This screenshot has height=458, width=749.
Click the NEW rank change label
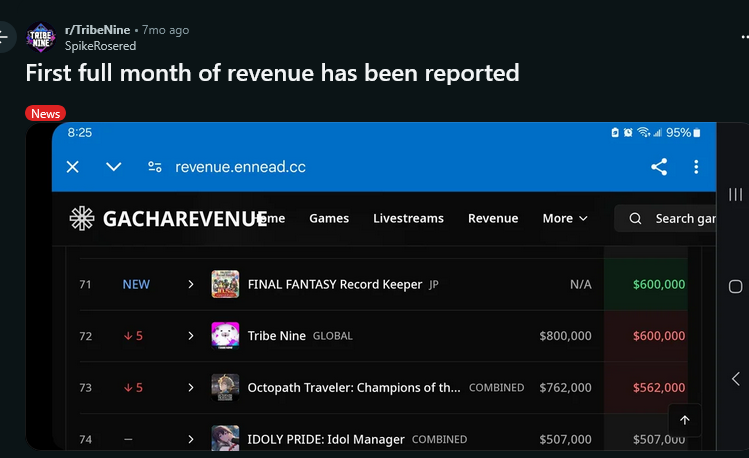[x=136, y=285]
